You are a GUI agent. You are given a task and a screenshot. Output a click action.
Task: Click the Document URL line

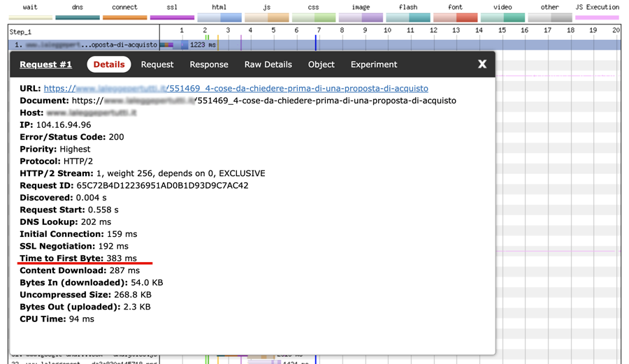238,101
